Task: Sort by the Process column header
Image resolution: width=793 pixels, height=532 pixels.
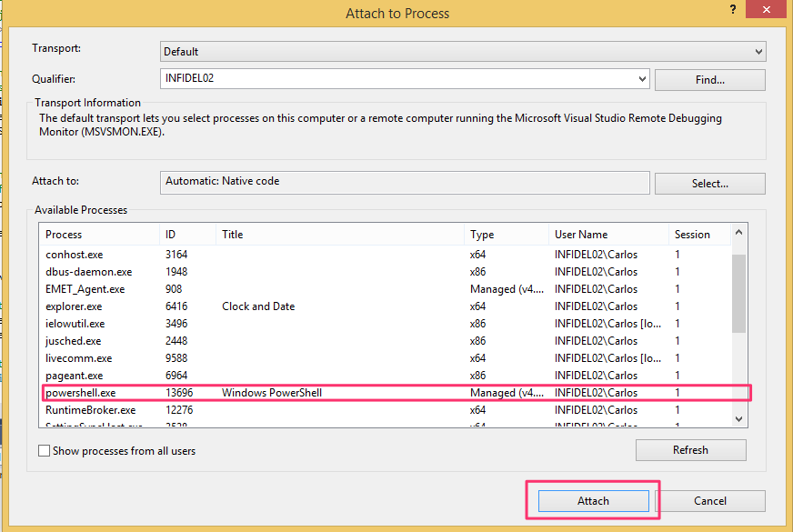Action: coord(100,235)
